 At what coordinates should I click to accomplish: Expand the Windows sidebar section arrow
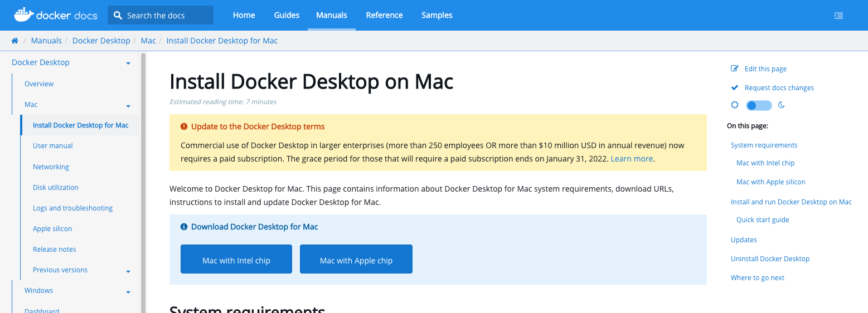[x=128, y=292]
